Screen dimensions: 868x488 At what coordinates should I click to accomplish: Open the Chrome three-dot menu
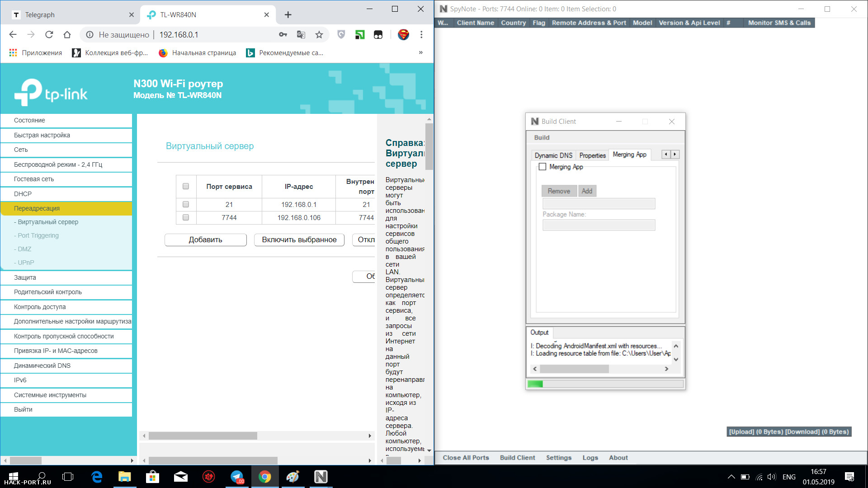(421, 34)
